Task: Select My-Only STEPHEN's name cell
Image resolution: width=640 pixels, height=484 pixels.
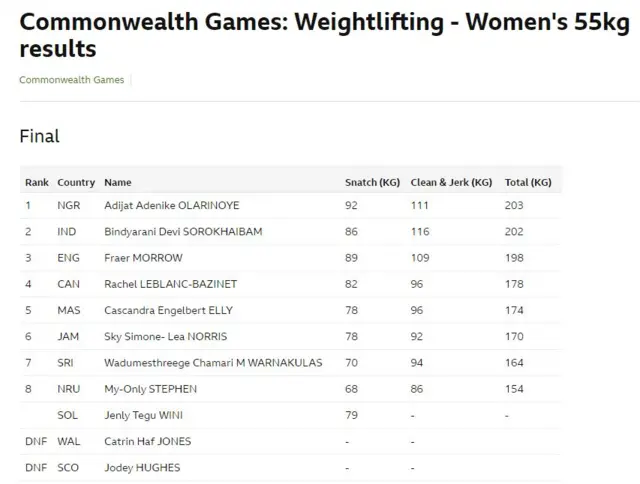Action: point(151,388)
